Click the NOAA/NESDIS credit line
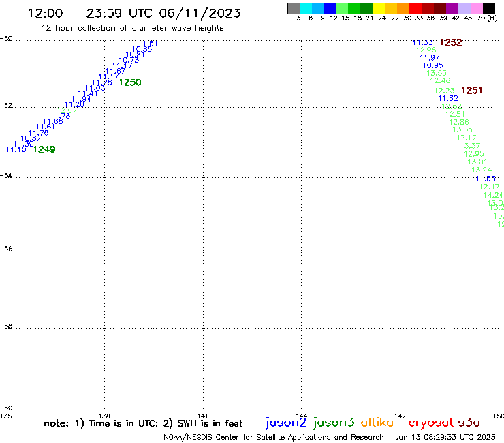 274,438
